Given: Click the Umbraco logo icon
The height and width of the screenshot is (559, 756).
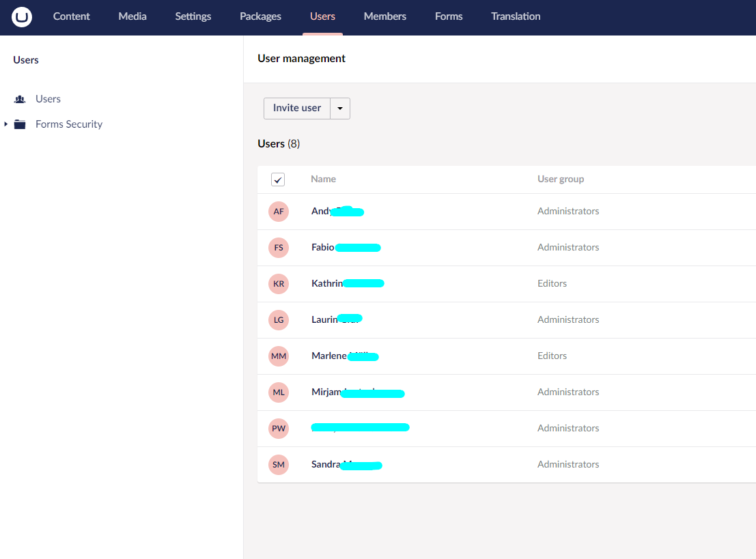Looking at the screenshot, I should click(x=22, y=17).
